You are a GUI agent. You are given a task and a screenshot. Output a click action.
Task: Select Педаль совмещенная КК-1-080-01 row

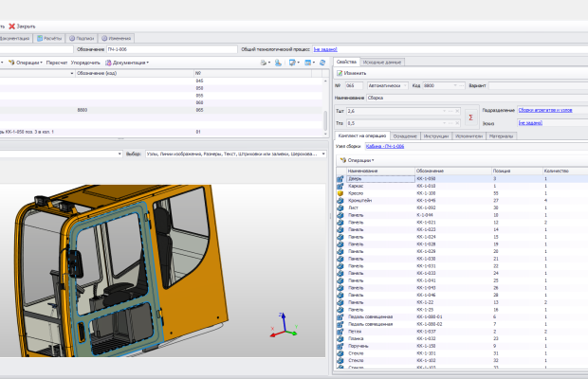pyautogui.click(x=462, y=316)
